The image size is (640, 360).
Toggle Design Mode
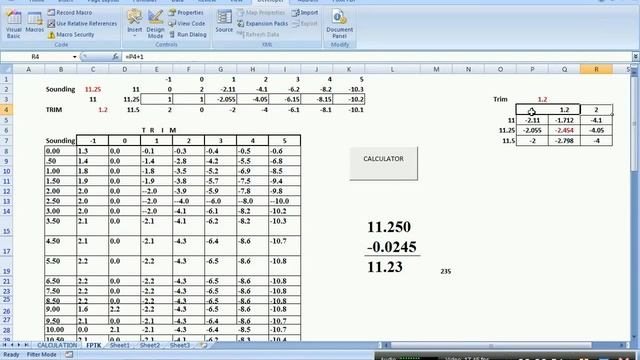click(155, 24)
